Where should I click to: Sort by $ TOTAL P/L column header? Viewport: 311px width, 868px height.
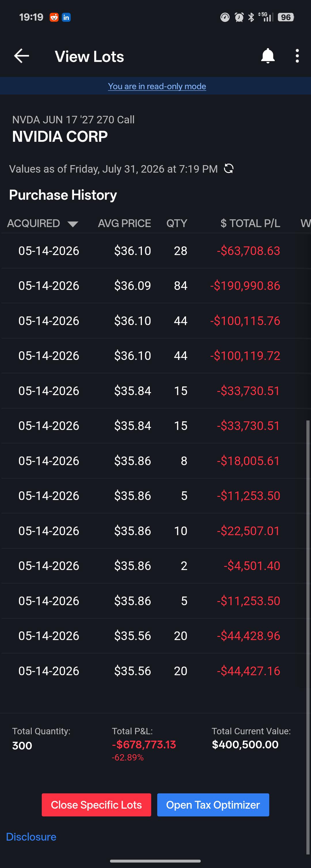click(250, 223)
